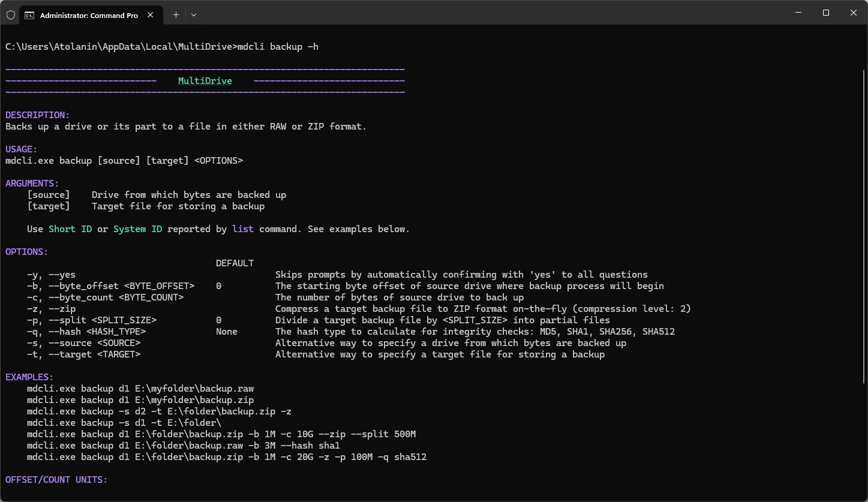Click the 'Backs up a drive' description line
This screenshot has height=502, width=868.
[x=186, y=127]
